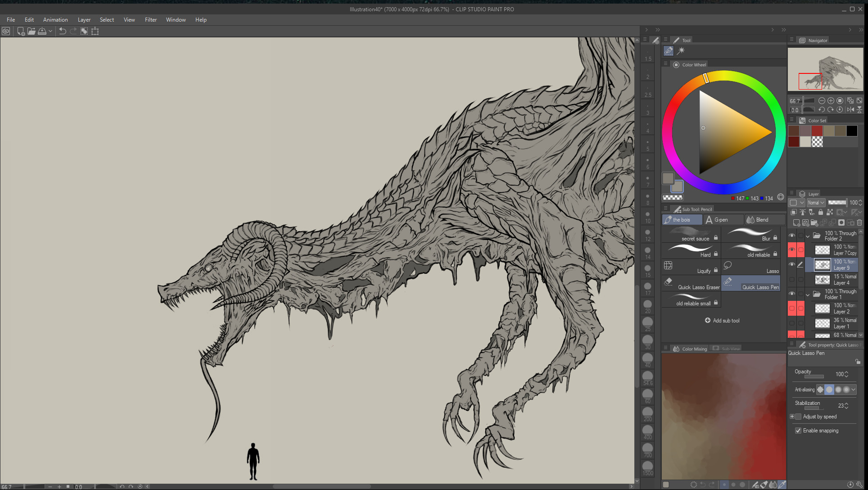Open Navigator panel hamburger menu
The width and height of the screenshot is (868, 490).
(x=791, y=40)
